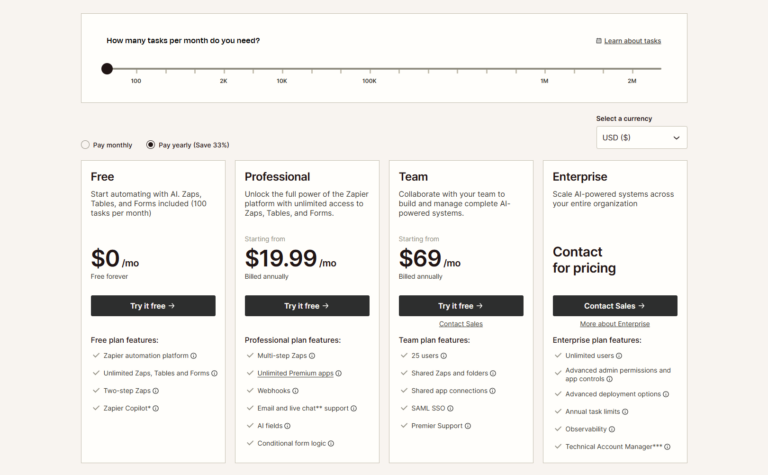Set tasks slider to 2K mark

pos(224,69)
